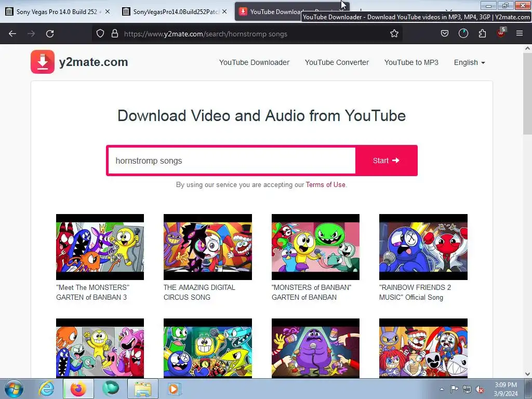Open the Windows Start orb

tap(14, 389)
